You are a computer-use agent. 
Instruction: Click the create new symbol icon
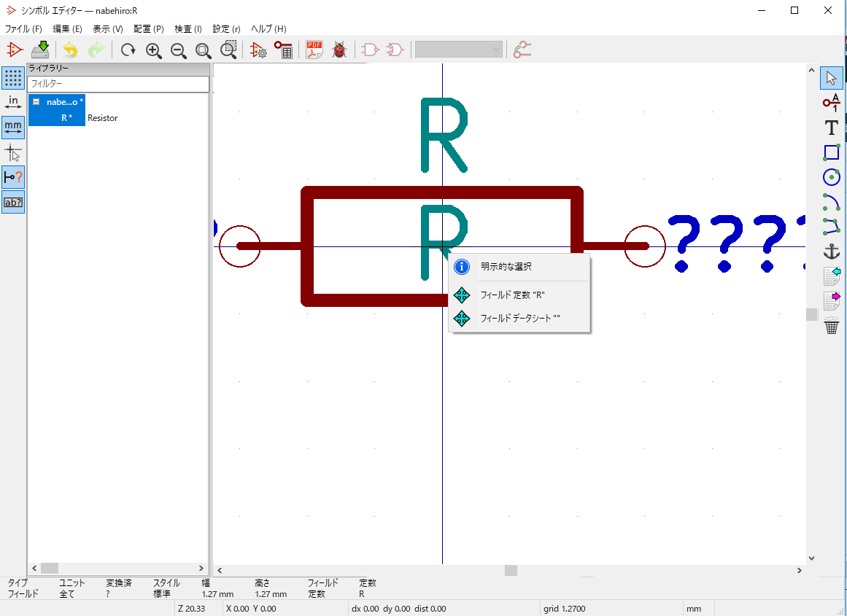coord(15,50)
